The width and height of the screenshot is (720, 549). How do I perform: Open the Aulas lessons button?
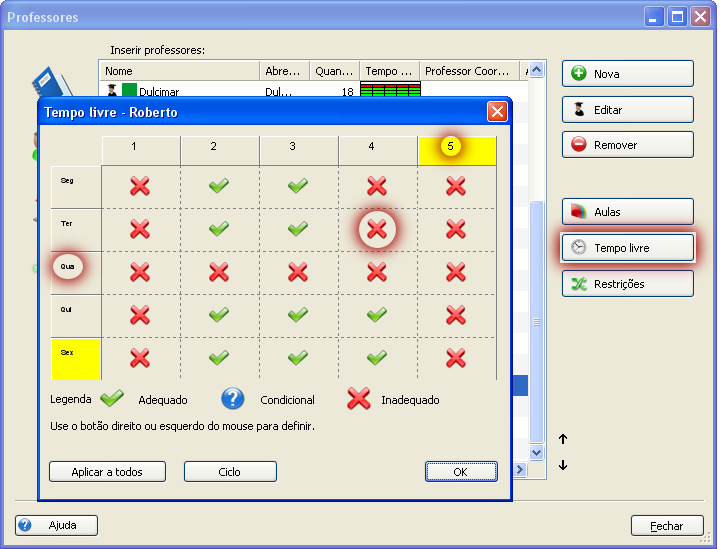pos(627,212)
